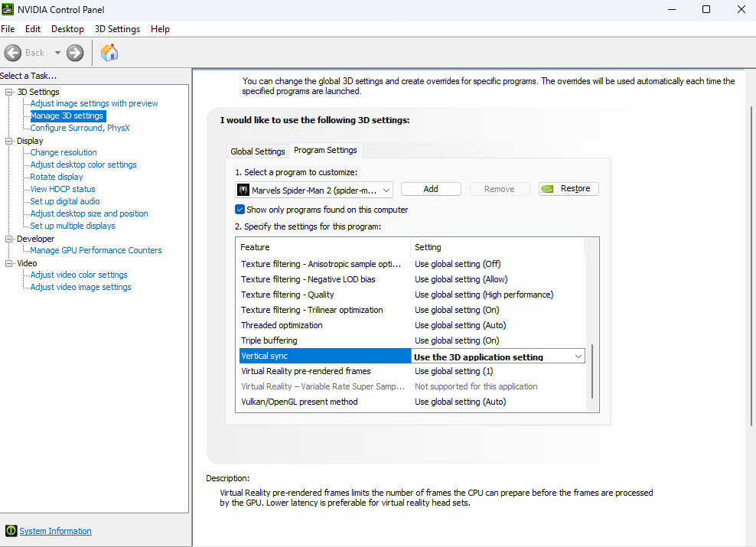Click the Back arrow icon

(13, 53)
